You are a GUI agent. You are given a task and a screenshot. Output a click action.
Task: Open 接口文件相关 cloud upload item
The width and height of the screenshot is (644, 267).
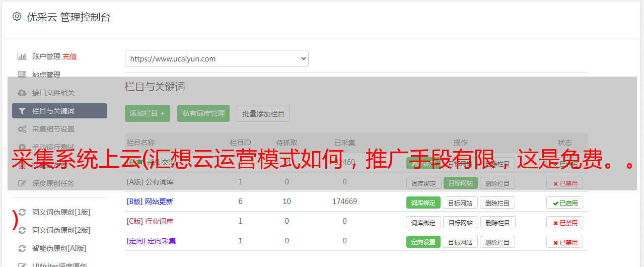point(53,93)
